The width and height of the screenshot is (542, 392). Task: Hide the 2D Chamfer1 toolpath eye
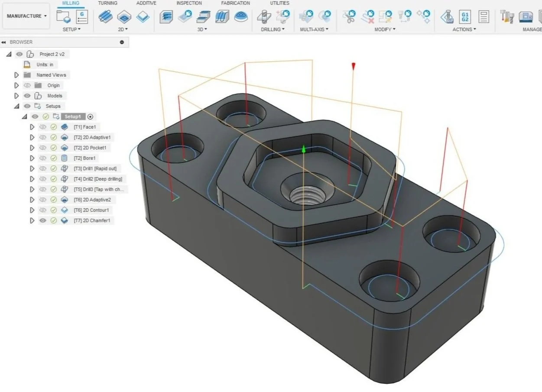[x=43, y=220]
